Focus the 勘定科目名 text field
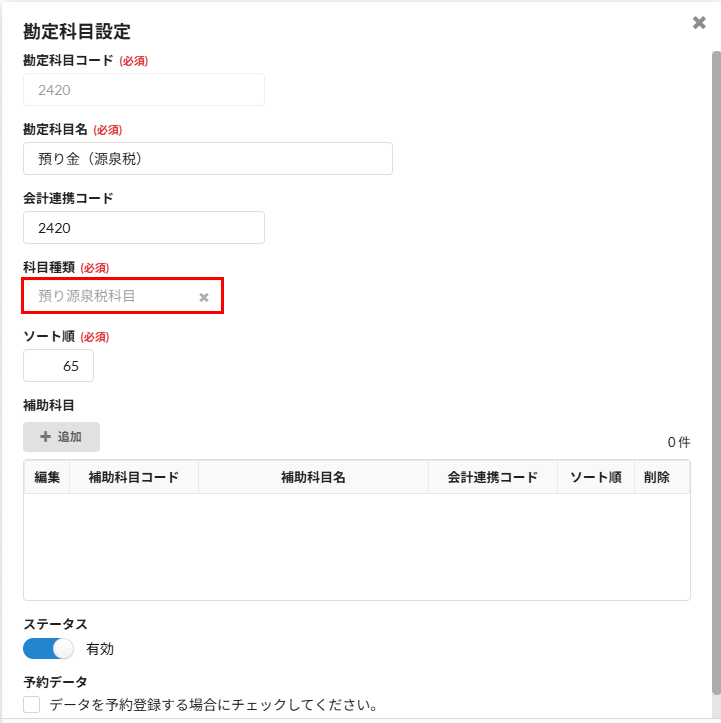This screenshot has height=723, width=721. coord(207,159)
